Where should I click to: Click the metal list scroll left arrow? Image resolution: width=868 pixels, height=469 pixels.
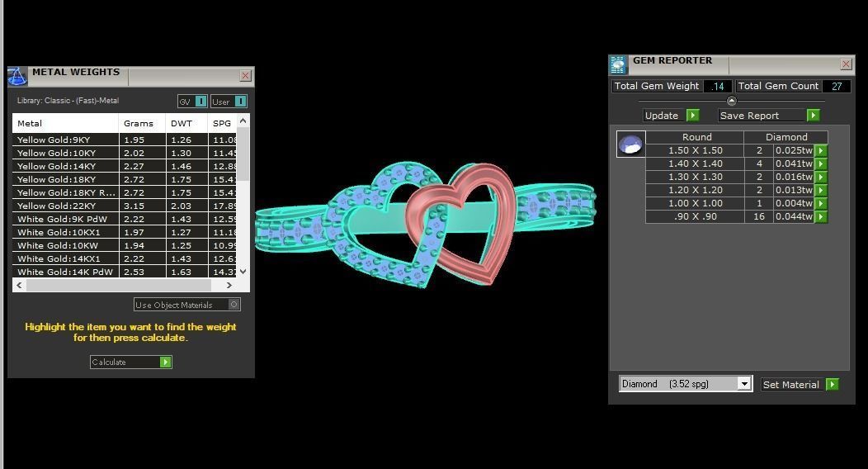(x=19, y=285)
